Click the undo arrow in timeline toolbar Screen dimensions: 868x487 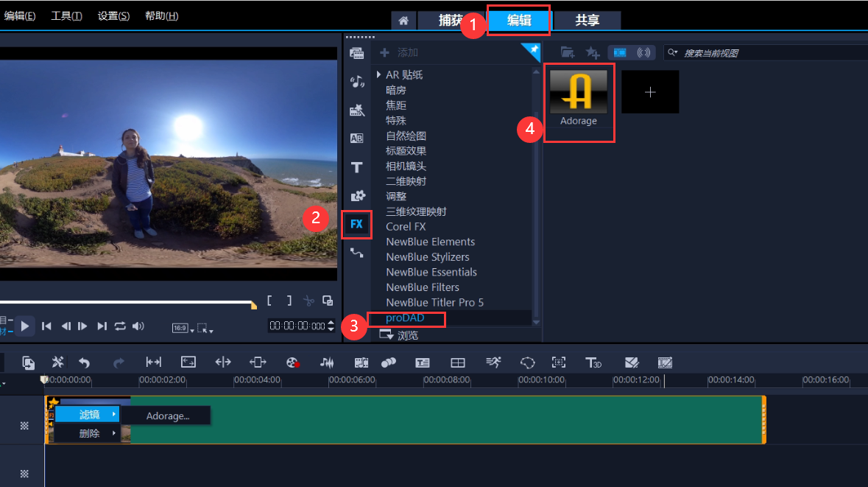85,362
